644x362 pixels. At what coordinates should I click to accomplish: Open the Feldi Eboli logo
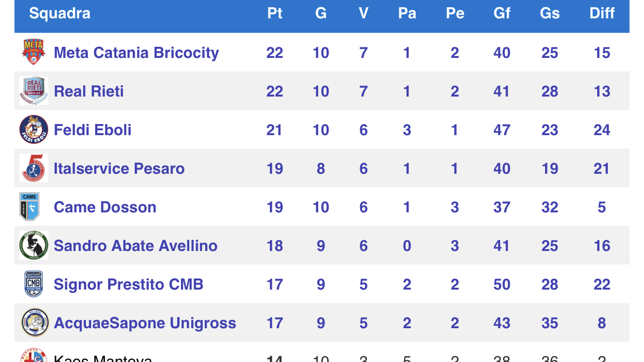tap(34, 129)
